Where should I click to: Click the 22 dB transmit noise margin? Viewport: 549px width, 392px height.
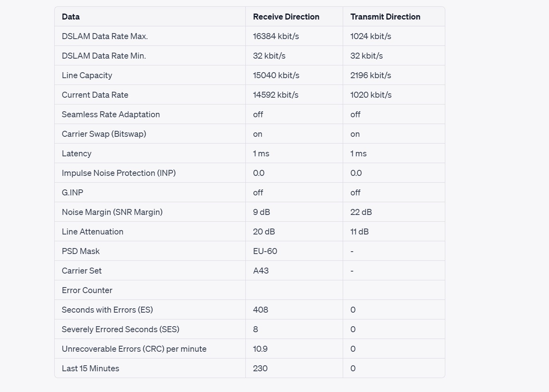click(x=361, y=212)
